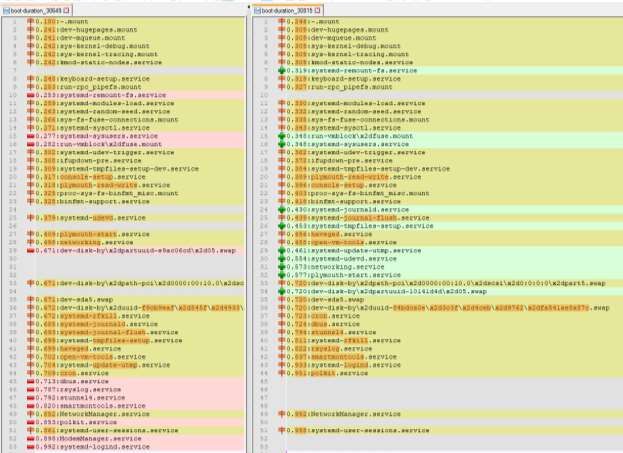This screenshot has width=623, height=453.
Task: Select right line 0.951:polkit.service
Action: [x=327, y=373]
